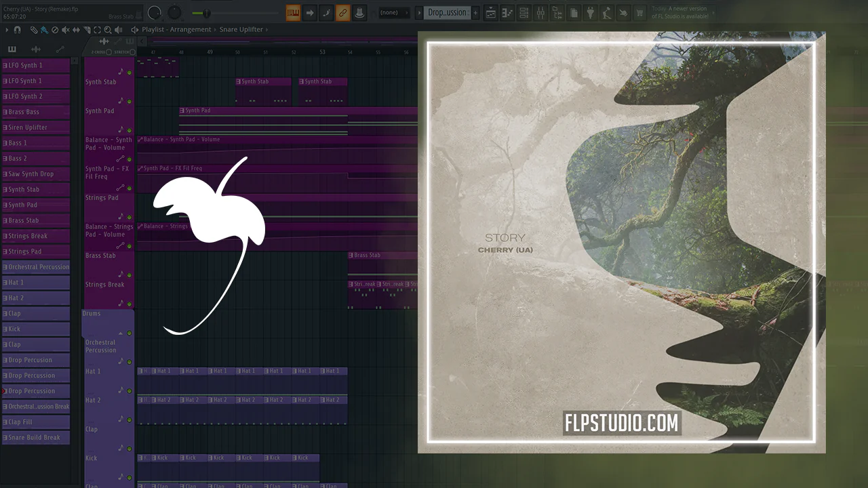Select the Draw pencil tool in playlist toolbar
This screenshot has width=868, height=488.
[x=35, y=30]
